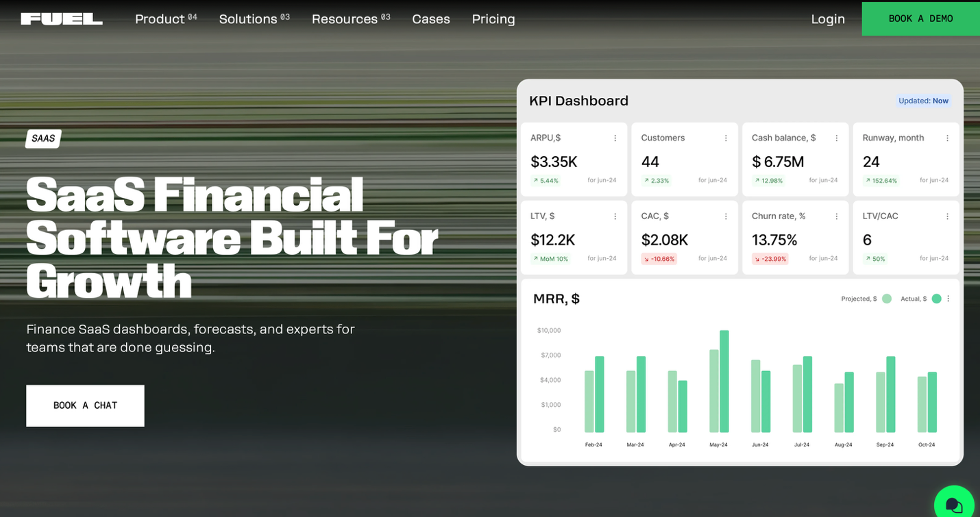The height and width of the screenshot is (517, 980).
Task: Expand the Solutions navigation dropdown
Action: point(254,19)
